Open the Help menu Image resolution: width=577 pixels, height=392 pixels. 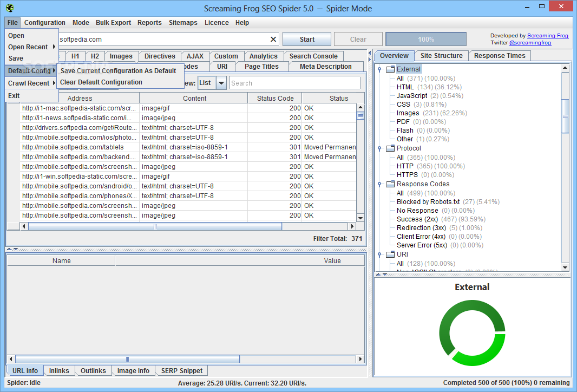click(242, 22)
